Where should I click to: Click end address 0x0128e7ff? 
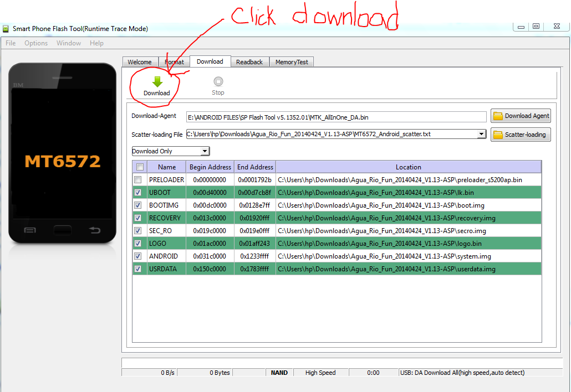tap(254, 205)
